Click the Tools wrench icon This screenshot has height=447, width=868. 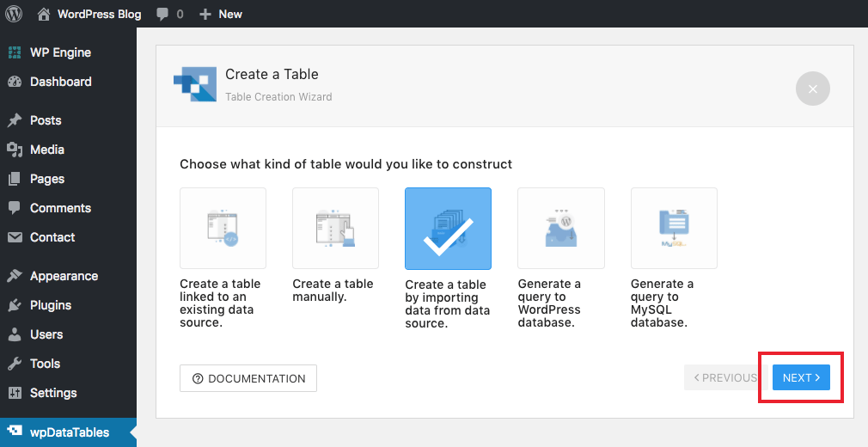[x=15, y=364]
